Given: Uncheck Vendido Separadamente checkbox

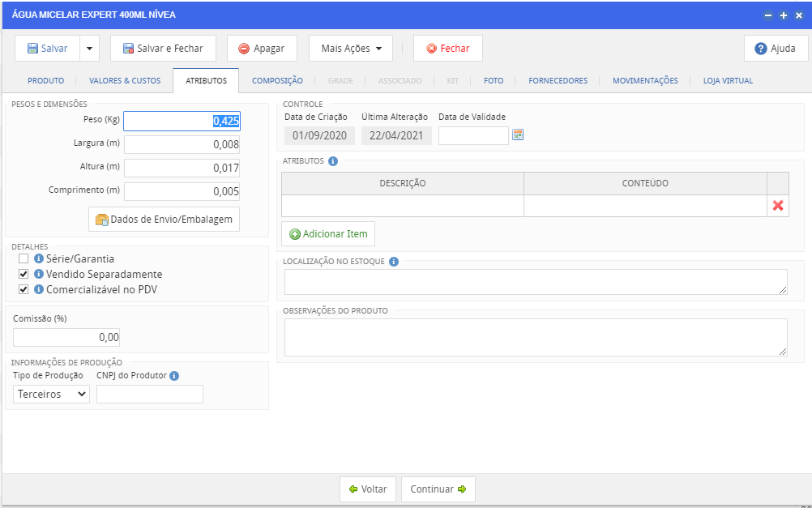Looking at the screenshot, I should 24,275.
